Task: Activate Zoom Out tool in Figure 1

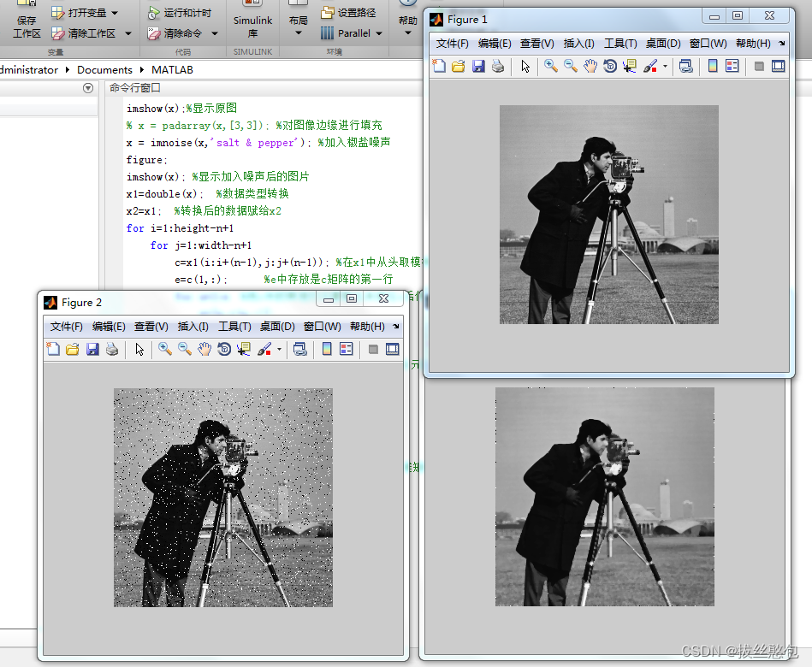Action: 570,66
